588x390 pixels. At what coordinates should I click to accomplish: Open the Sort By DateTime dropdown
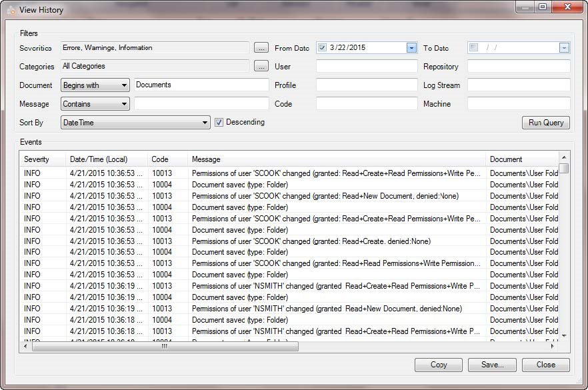205,123
